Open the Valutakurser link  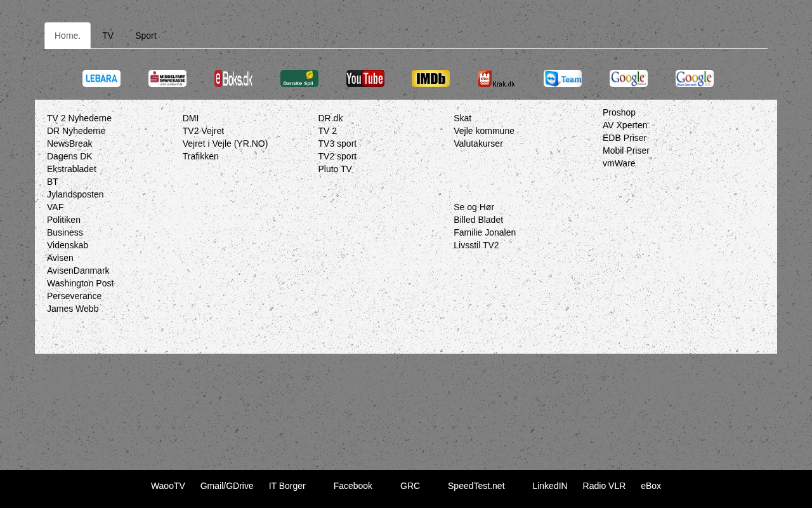click(x=478, y=144)
